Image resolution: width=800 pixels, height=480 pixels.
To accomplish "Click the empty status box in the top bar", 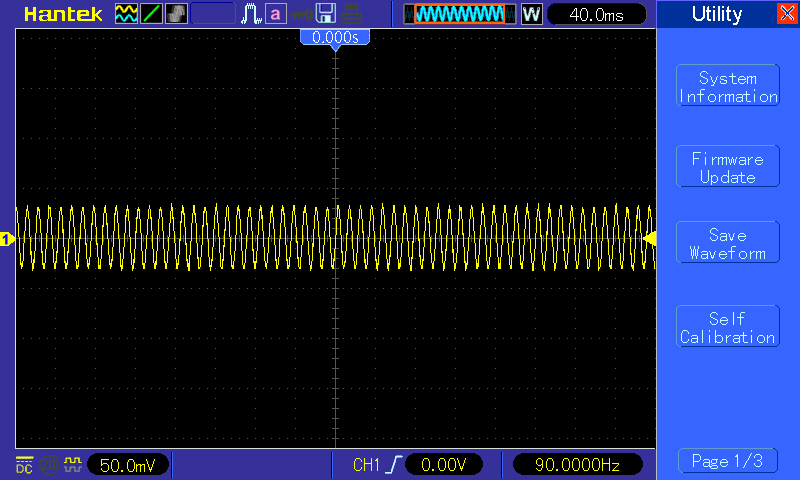I will pyautogui.click(x=213, y=14).
